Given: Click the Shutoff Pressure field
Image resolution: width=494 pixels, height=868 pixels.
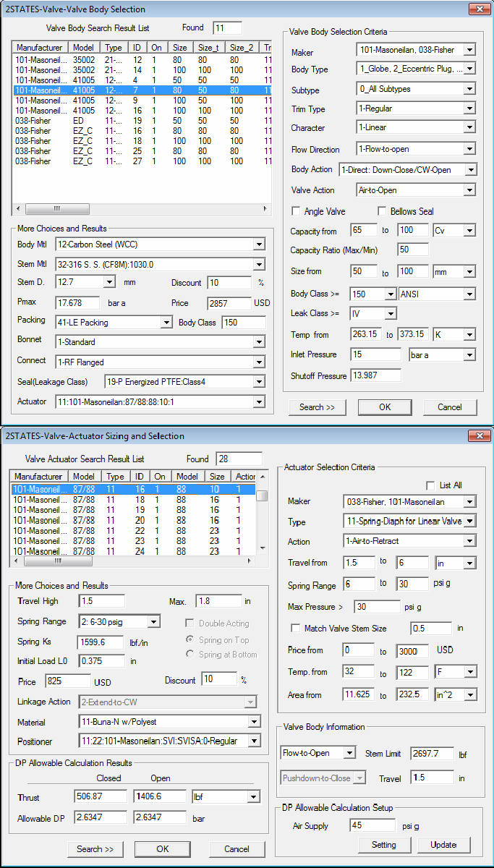Looking at the screenshot, I should pos(375,375).
